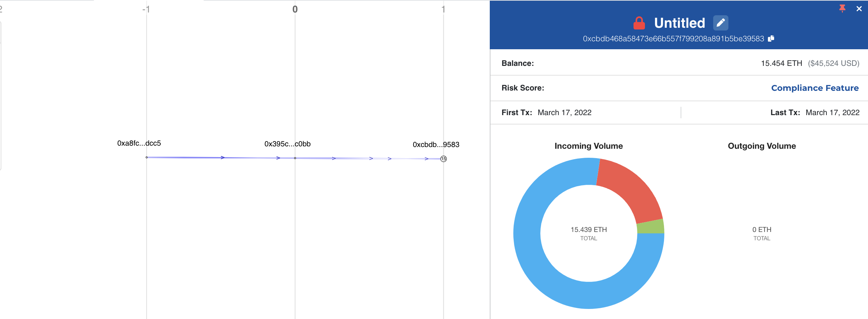The width and height of the screenshot is (868, 319).
Task: Click the First Tx date March 17, 2022
Action: (x=565, y=113)
